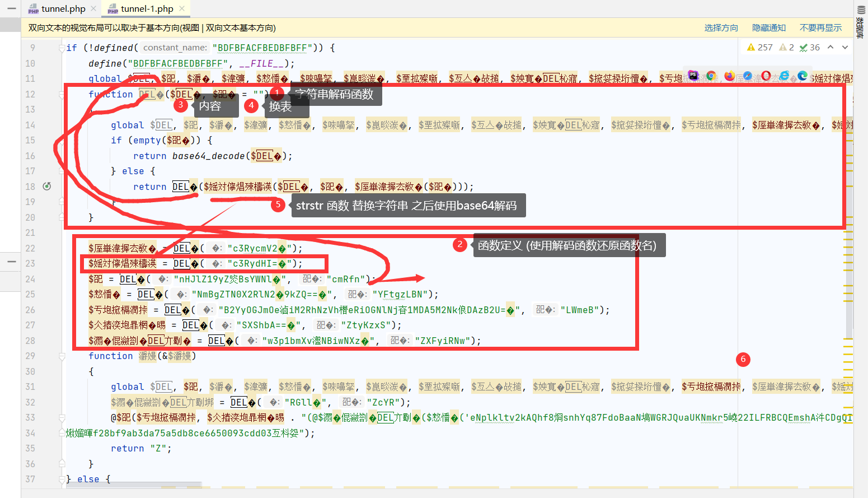Viewport: 868px width, 498px height.
Task: Fold the function starting on line 12
Action: 62,94
